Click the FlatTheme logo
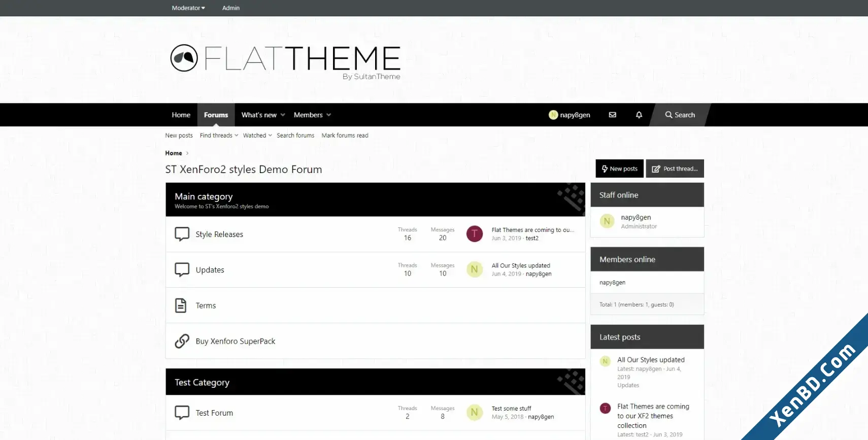The image size is (868, 440). (285, 61)
